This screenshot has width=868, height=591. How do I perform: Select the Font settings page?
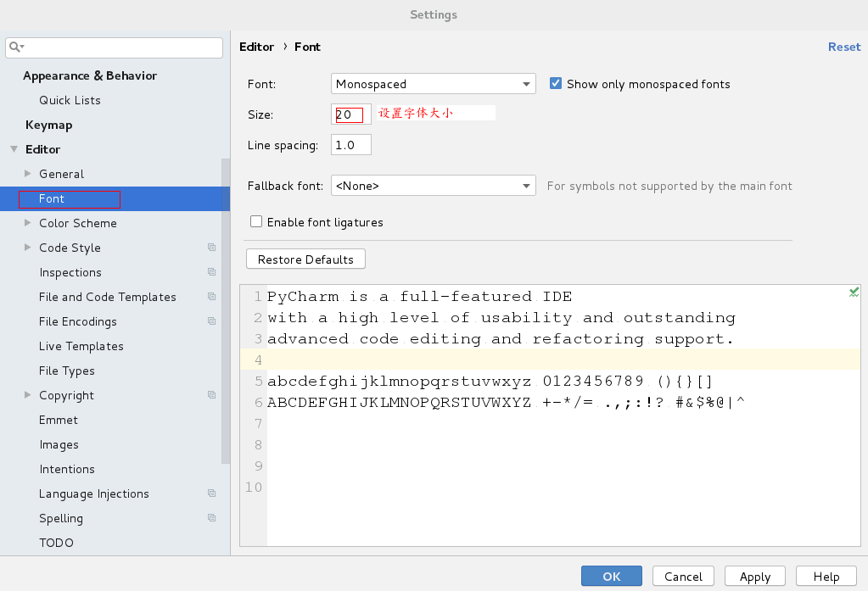(x=115, y=198)
